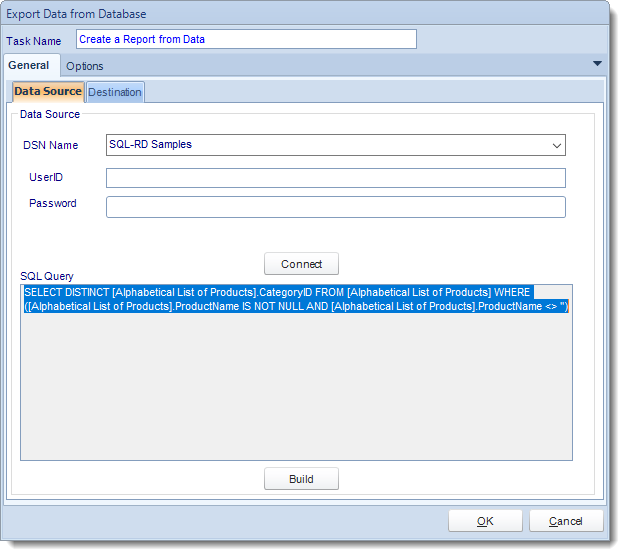The width and height of the screenshot is (625, 556).
Task: Open the DSN Name dropdown
Action: tap(336, 145)
